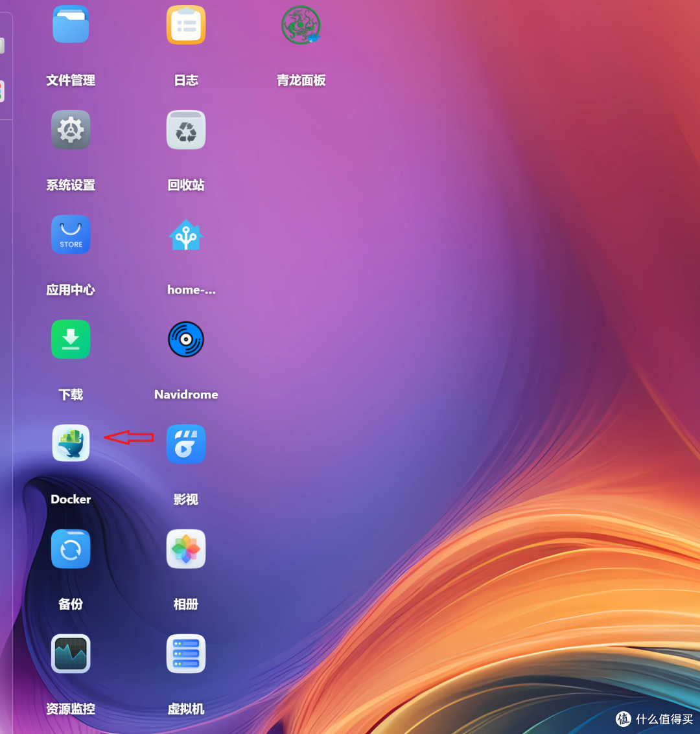Image resolution: width=700 pixels, height=734 pixels.
Task: Click the colorful app icon on the left edge
Action: click(x=3, y=91)
